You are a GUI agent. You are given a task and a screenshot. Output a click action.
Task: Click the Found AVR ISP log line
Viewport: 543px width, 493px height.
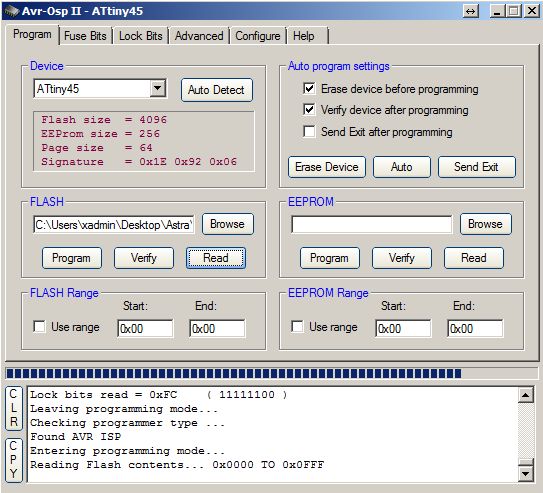point(75,437)
